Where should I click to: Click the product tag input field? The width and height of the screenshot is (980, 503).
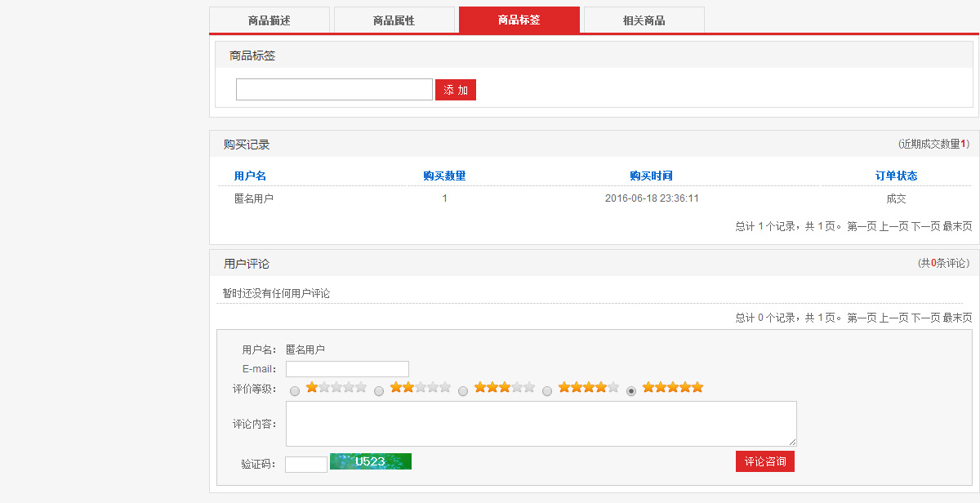point(334,90)
